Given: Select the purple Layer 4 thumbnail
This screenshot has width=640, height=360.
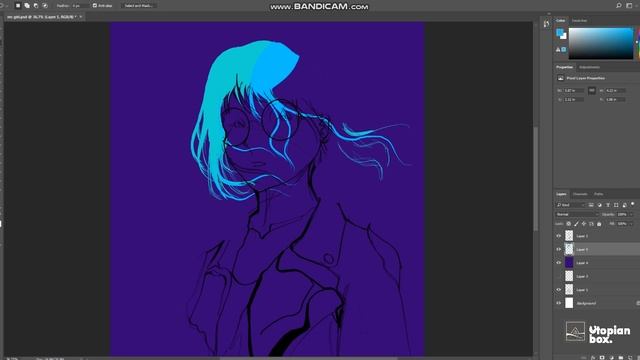Looking at the screenshot, I should click(x=569, y=262).
